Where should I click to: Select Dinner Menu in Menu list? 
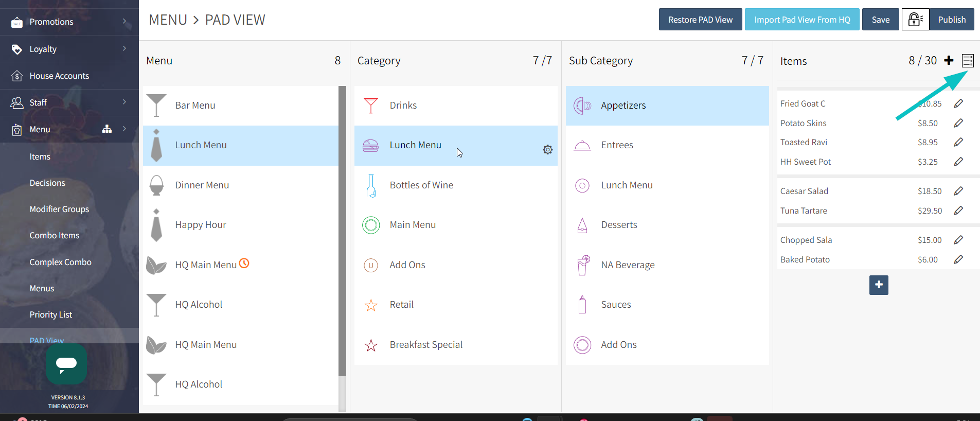[x=202, y=185]
